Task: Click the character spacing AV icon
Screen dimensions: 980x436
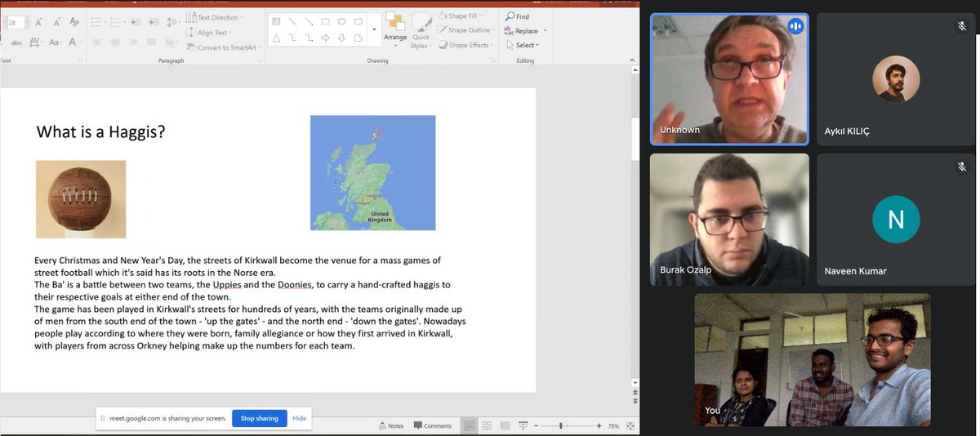Action: (x=36, y=42)
